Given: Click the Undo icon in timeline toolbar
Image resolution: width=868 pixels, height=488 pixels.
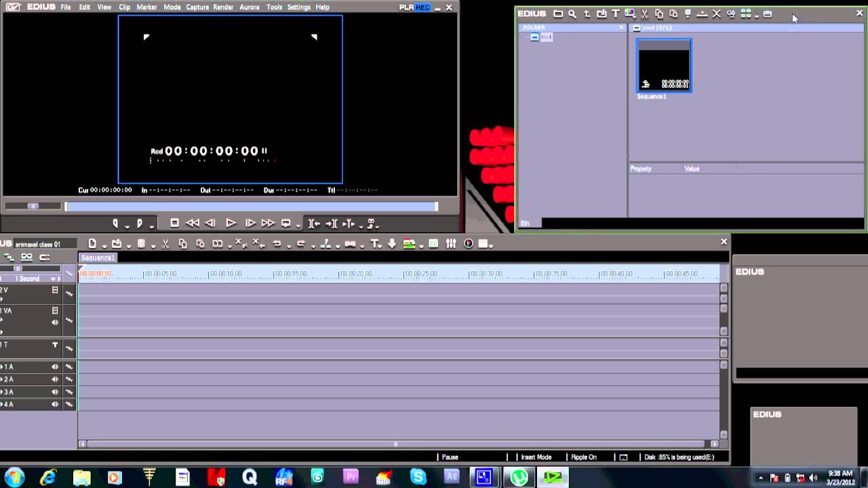Looking at the screenshot, I should click(x=277, y=244).
